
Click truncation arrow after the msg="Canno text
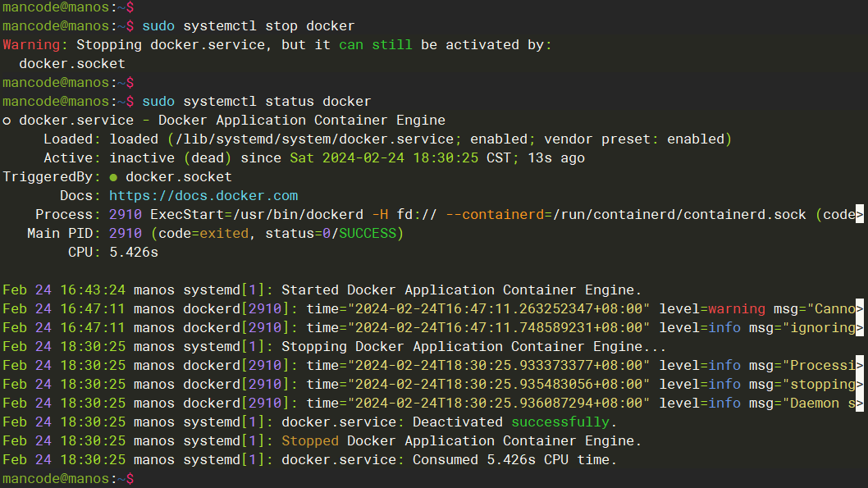pos(860,309)
